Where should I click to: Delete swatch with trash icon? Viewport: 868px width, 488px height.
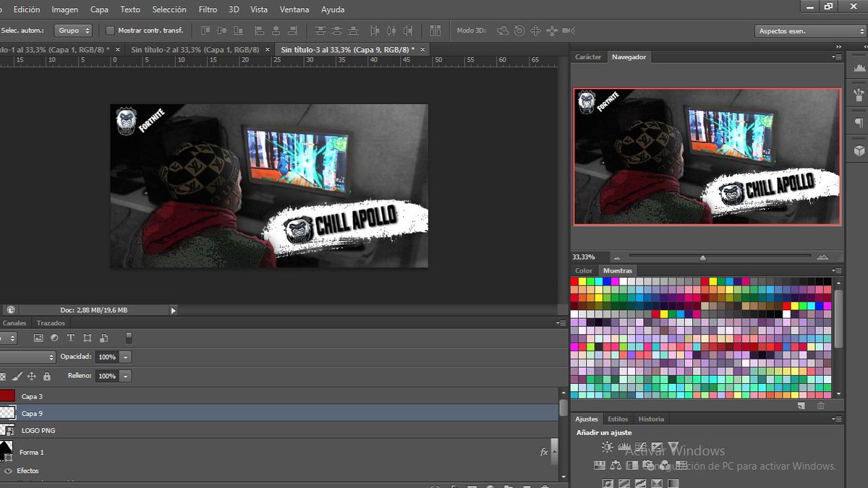tap(820, 406)
